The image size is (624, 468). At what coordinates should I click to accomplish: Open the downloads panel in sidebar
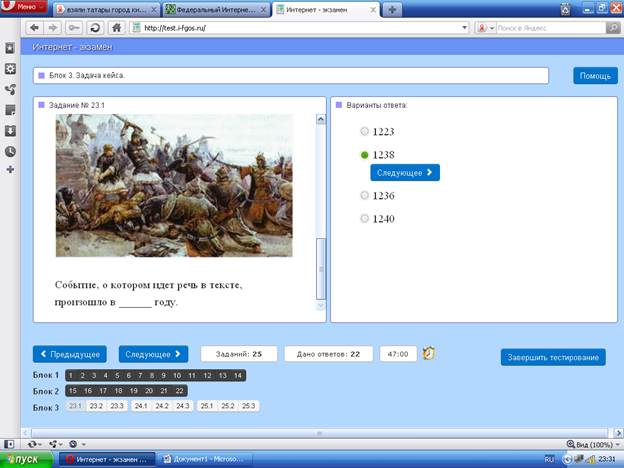[10, 131]
